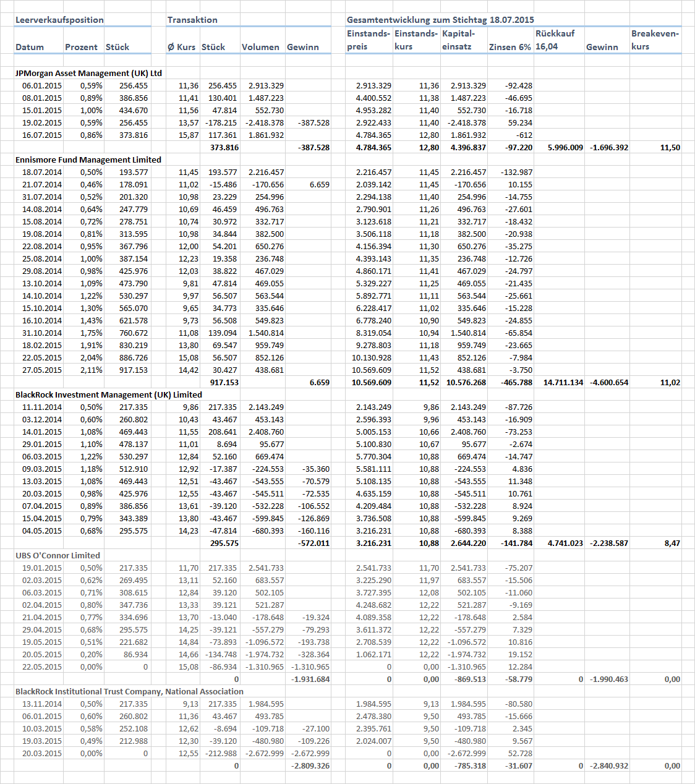The width and height of the screenshot is (695, 784).
Task: Select BlackRock Investment Gewinn total -572.011
Action: (x=313, y=543)
